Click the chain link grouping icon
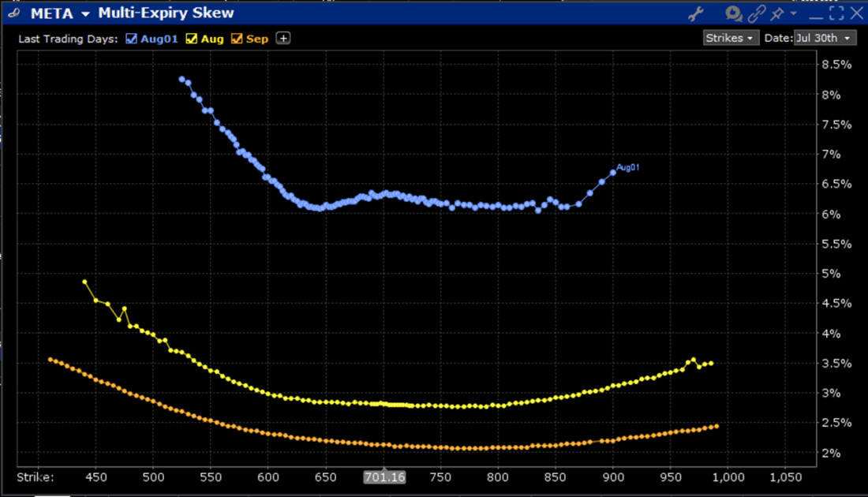The width and height of the screenshot is (868, 497). 757,13
